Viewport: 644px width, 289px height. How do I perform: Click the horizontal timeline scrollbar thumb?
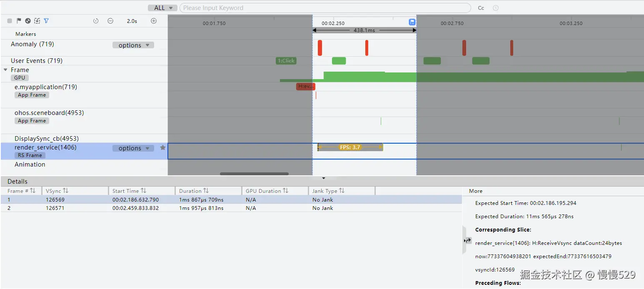(x=254, y=174)
